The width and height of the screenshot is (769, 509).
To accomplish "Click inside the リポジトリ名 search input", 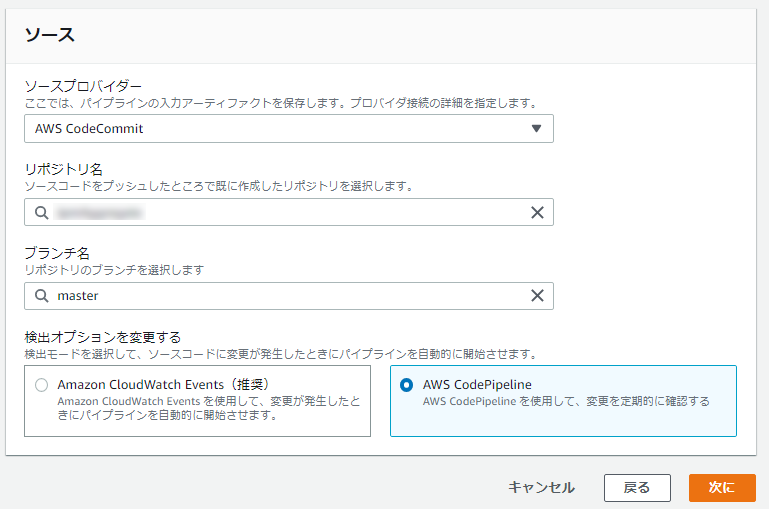I will tap(289, 212).
